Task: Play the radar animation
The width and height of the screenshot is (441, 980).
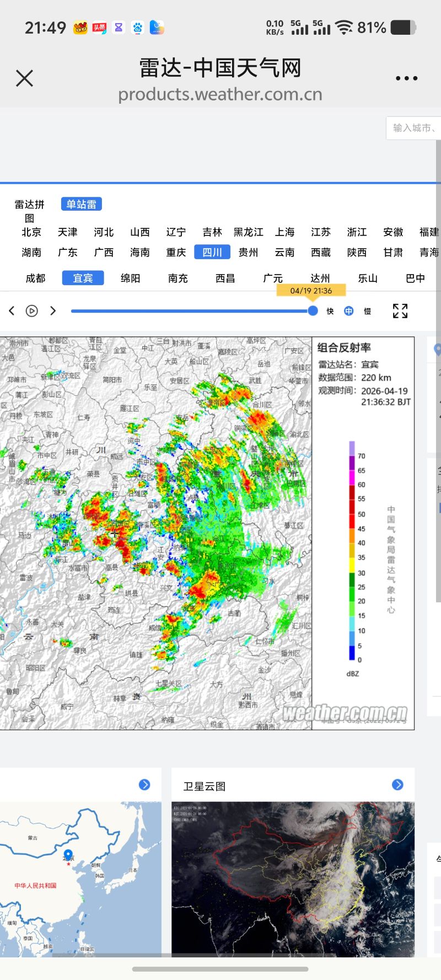Action: (x=32, y=311)
